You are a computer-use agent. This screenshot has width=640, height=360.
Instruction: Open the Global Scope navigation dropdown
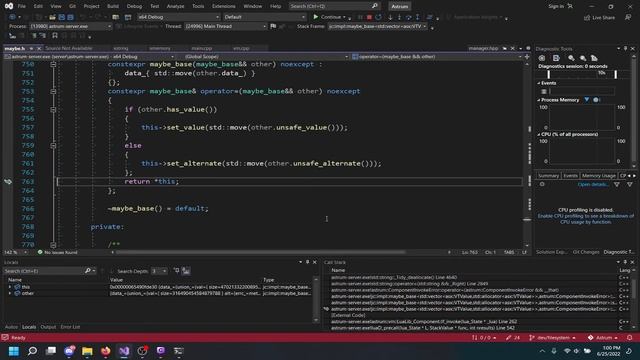pos(266,57)
